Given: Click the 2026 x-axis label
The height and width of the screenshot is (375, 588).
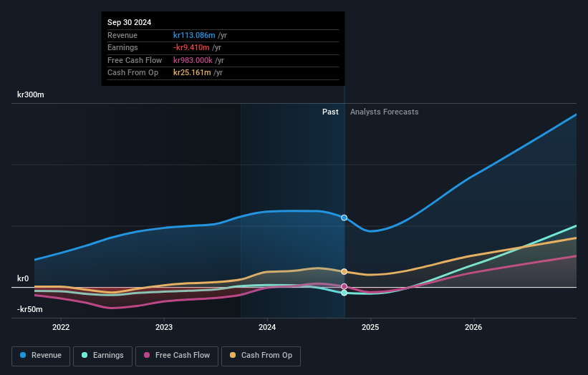Looking at the screenshot, I should (x=473, y=327).
